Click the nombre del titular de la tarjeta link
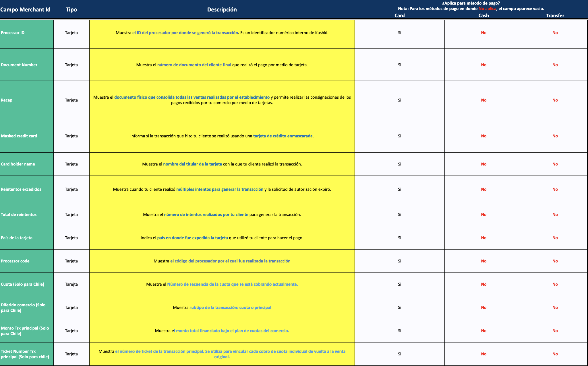Image resolution: width=588 pixels, height=366 pixels. click(x=192, y=164)
